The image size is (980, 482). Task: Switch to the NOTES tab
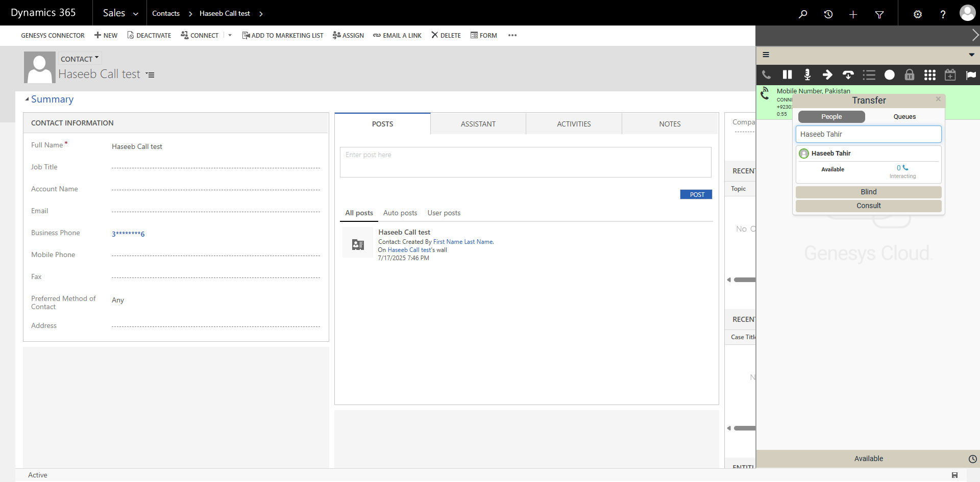pos(670,124)
